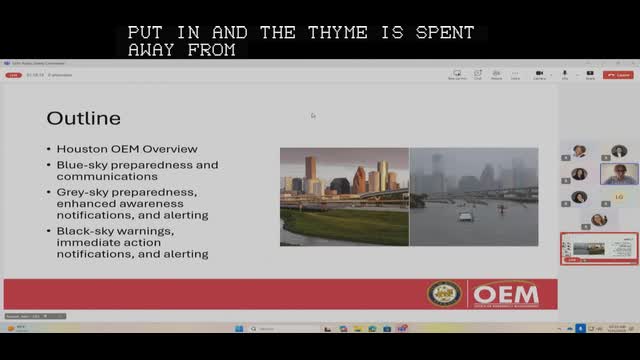Open the Windows Start menu
This screenshot has width=640, height=360.
[x=239, y=329]
